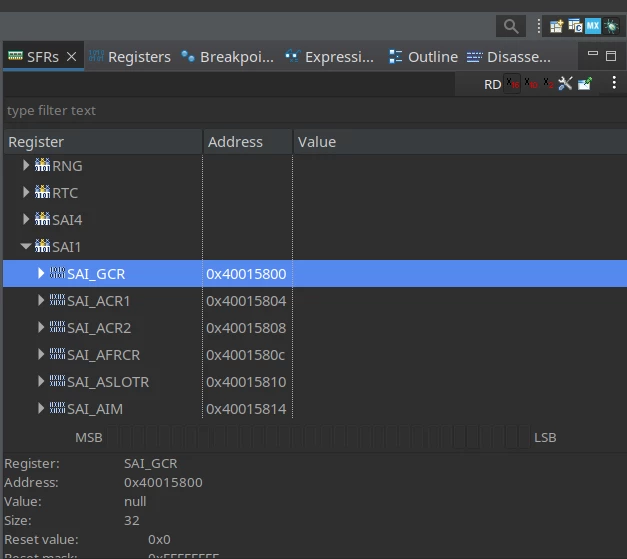This screenshot has width=627, height=559.
Task: Expand the SAI_ASLOTR register fields
Action: [x=41, y=381]
